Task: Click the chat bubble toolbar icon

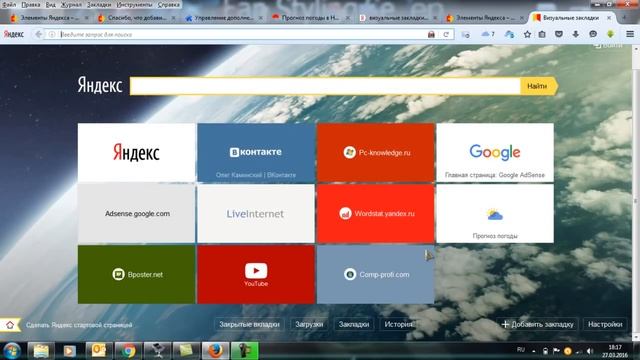Action: 593,34
